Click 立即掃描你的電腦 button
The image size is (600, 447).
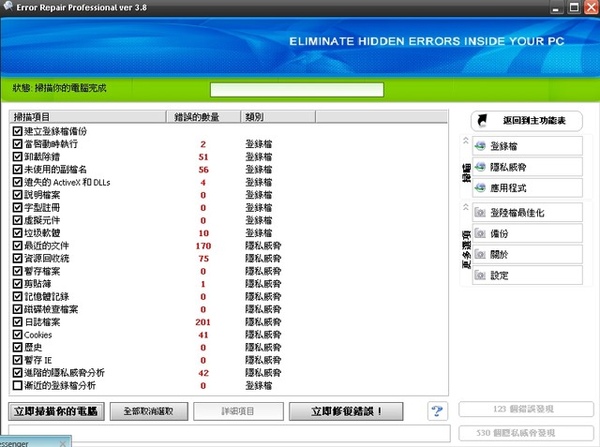tap(56, 411)
